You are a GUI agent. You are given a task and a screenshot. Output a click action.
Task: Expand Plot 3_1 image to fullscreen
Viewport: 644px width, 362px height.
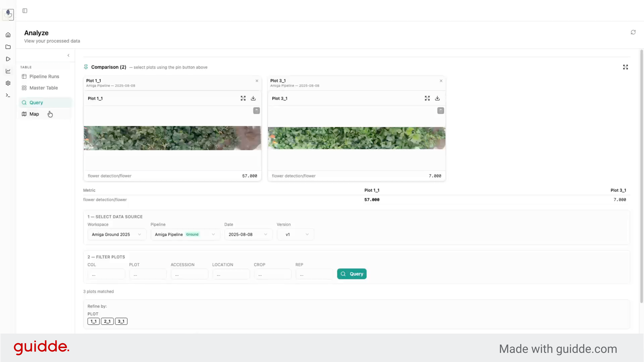pyautogui.click(x=427, y=98)
